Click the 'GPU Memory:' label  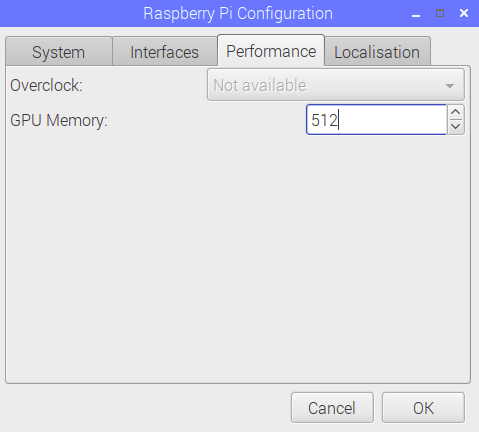(59, 120)
